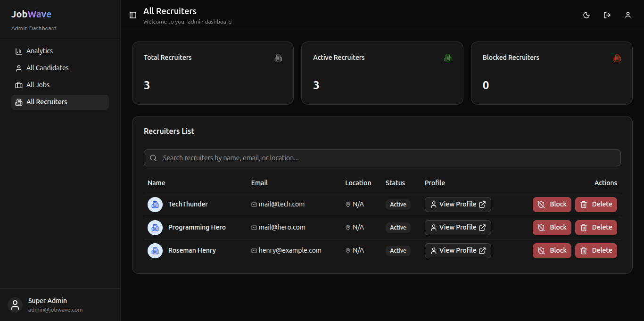
Task: Block recruiter Roseman Henry
Action: (552, 251)
